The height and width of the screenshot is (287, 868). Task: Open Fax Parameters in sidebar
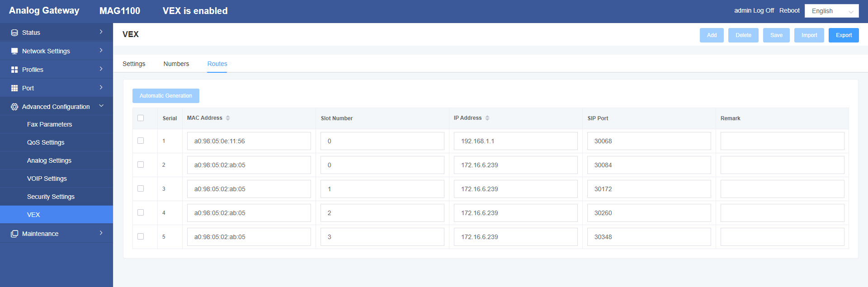(57, 124)
